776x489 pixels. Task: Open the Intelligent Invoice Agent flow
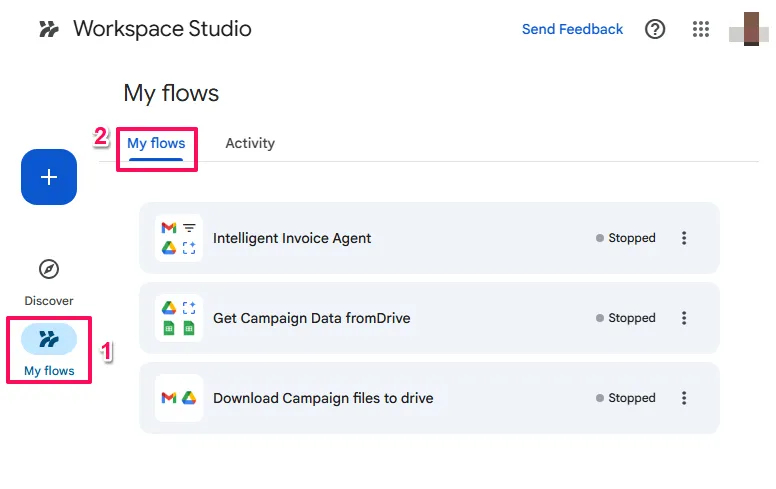(292, 238)
